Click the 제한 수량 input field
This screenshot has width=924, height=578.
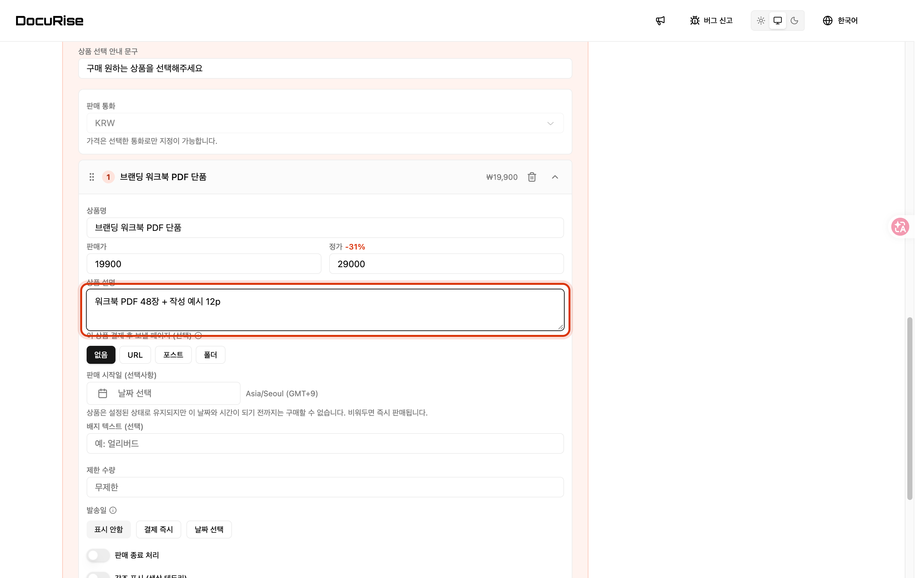(325, 487)
